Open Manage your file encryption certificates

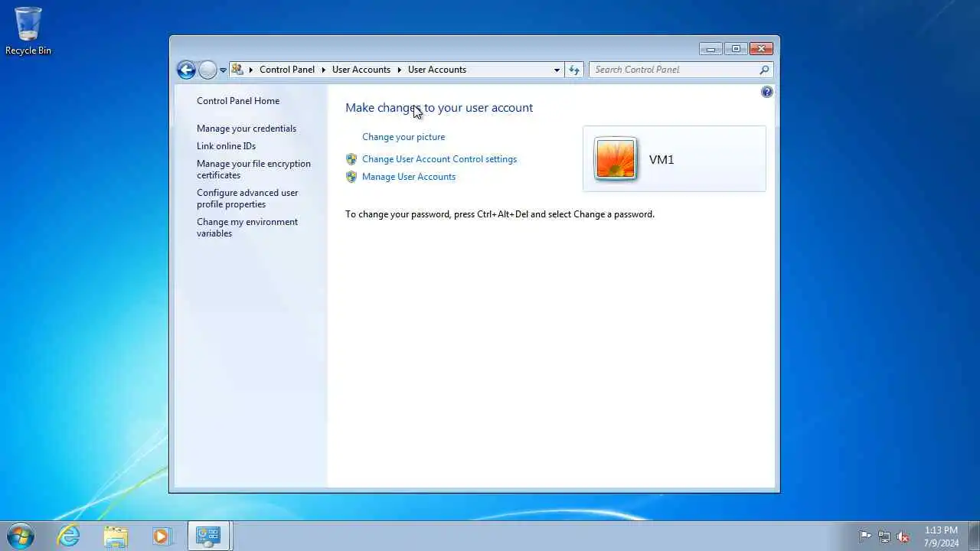[x=253, y=169]
